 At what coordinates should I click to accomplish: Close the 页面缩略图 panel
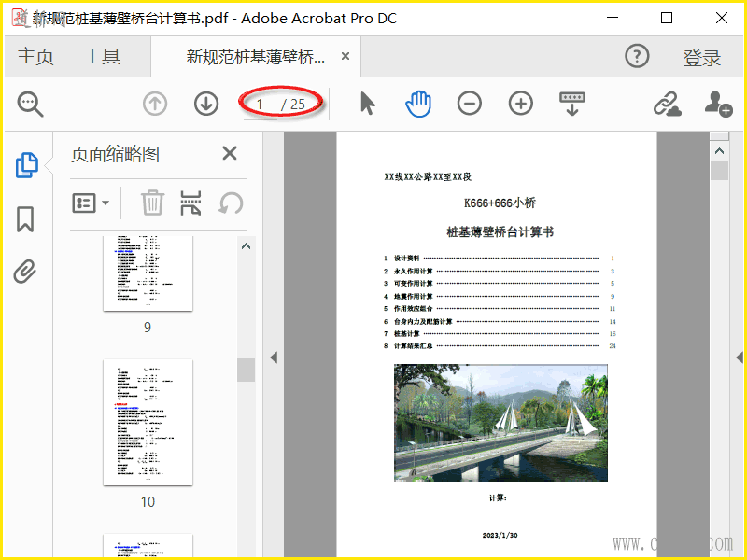pyautogui.click(x=230, y=153)
